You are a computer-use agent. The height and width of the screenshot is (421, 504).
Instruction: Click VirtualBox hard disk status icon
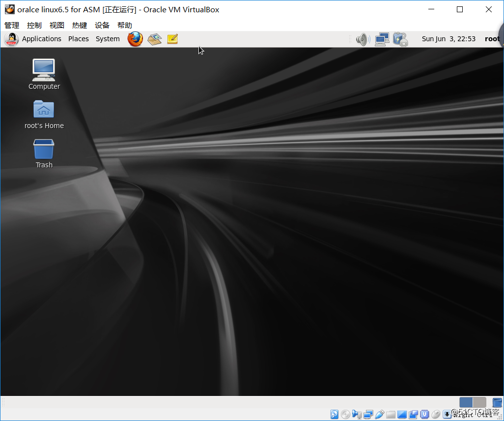point(335,414)
